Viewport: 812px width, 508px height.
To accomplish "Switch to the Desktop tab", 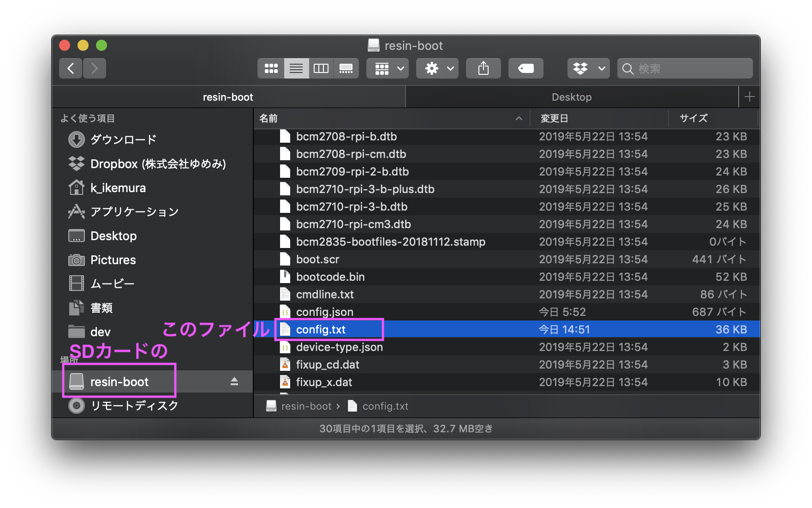I will [x=572, y=97].
